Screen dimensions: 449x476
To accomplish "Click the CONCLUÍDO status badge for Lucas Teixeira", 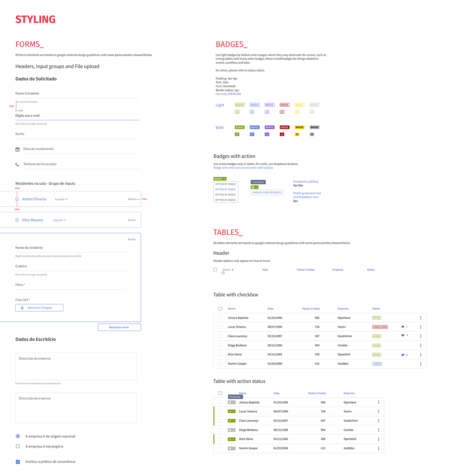I will (380, 327).
